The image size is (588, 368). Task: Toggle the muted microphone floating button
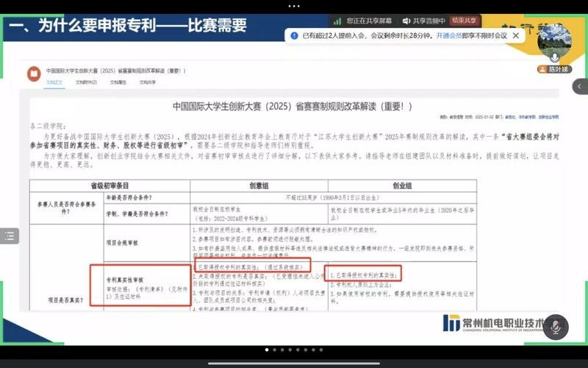pos(556,328)
